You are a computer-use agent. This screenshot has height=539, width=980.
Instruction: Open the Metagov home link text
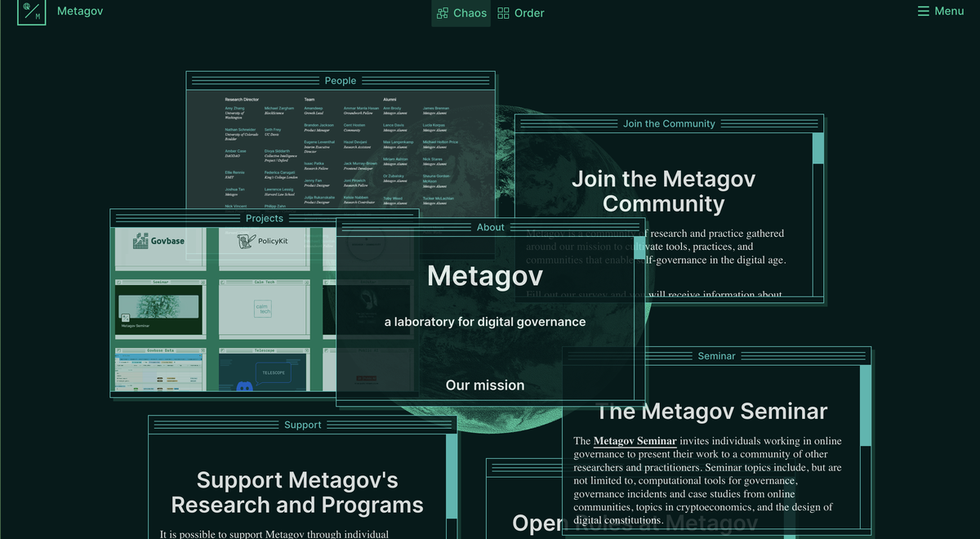pyautogui.click(x=80, y=11)
